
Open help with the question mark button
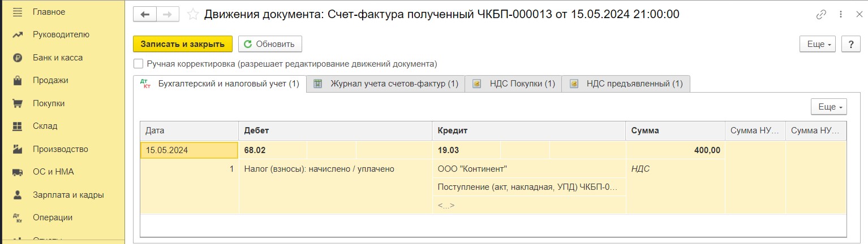850,44
